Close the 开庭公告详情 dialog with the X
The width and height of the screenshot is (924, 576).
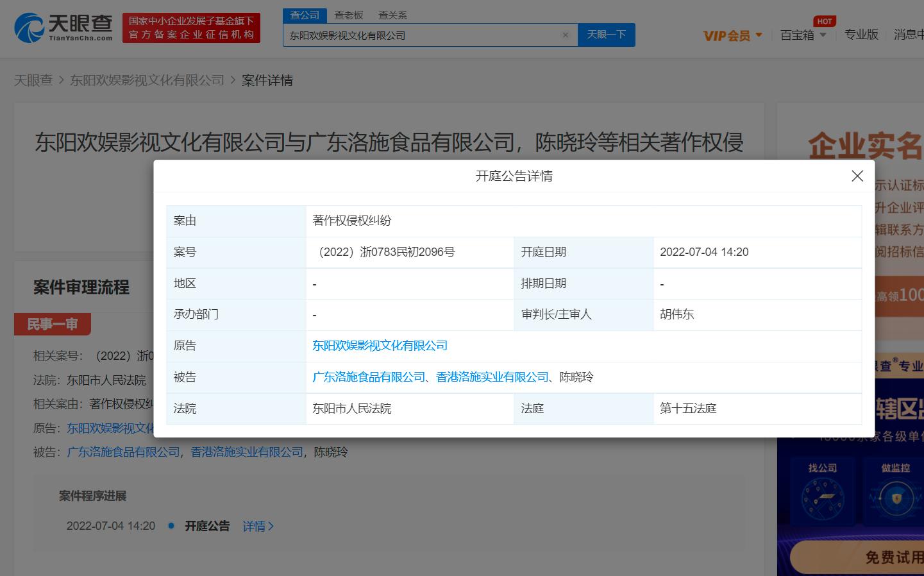click(857, 176)
